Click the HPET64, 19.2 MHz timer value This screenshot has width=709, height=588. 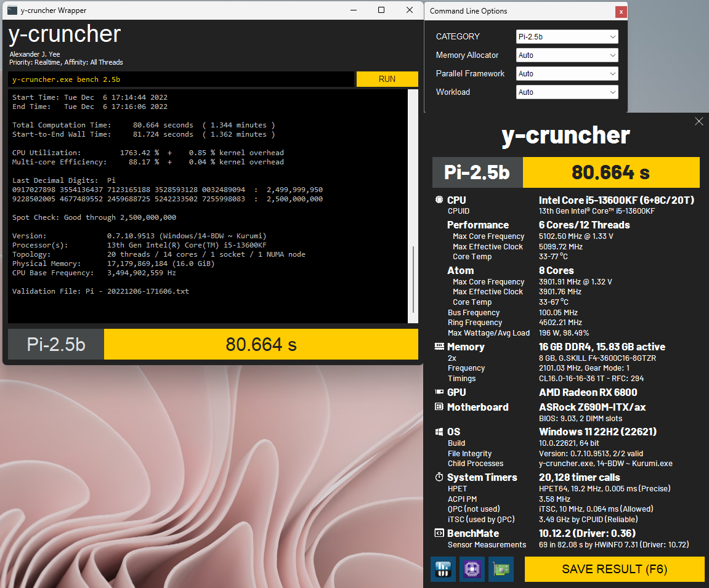pyautogui.click(x=604, y=489)
